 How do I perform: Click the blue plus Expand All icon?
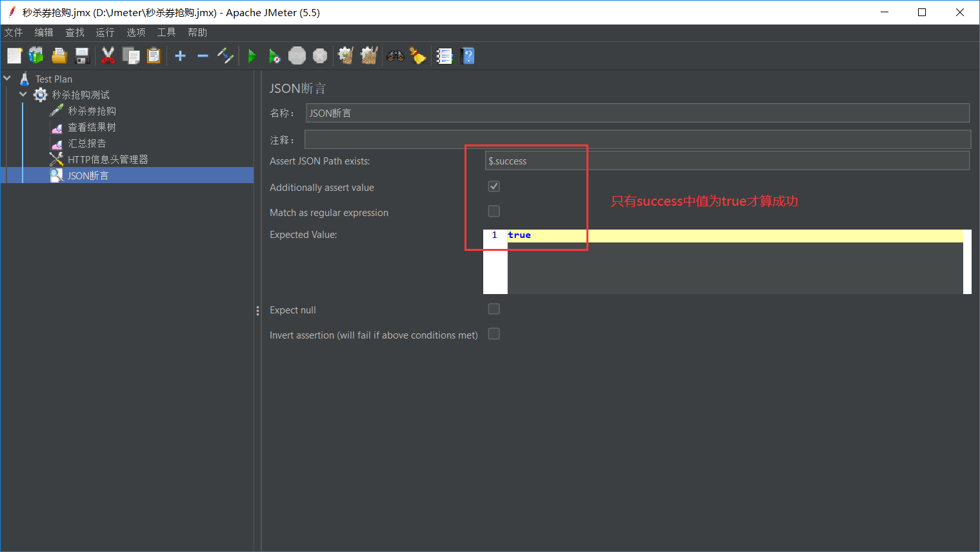pyautogui.click(x=181, y=57)
